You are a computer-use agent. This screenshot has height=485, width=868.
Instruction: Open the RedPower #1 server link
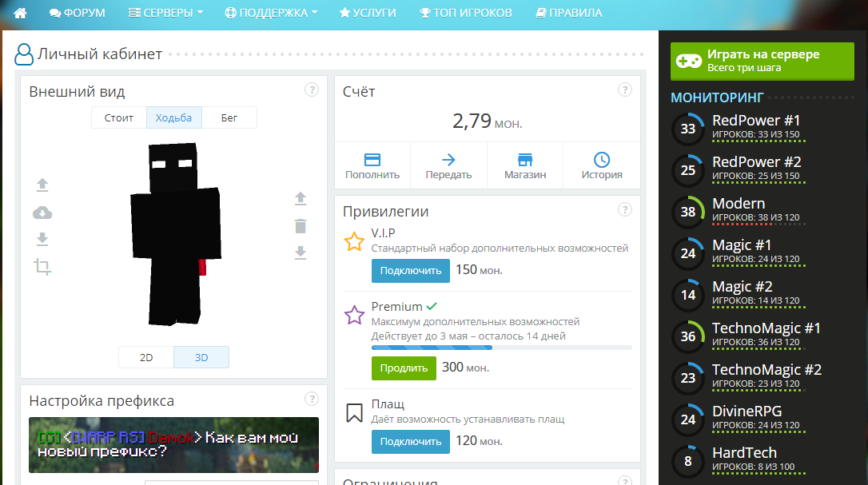coord(756,120)
